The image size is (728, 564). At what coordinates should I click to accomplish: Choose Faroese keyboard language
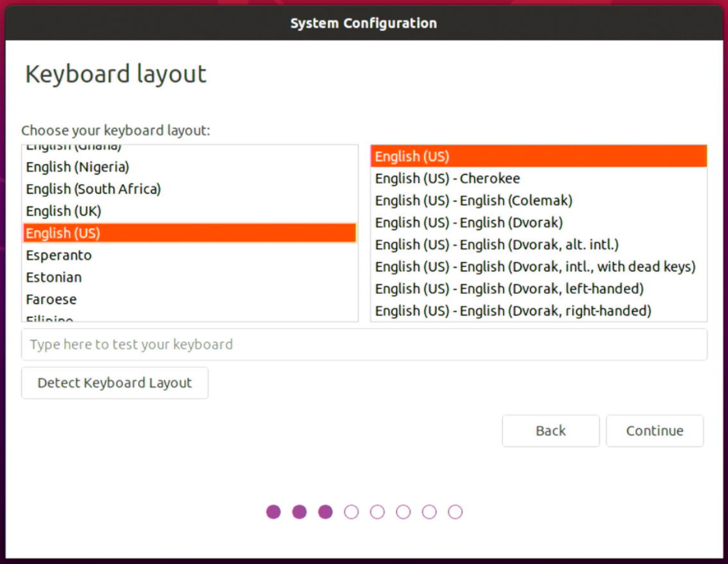[51, 299]
